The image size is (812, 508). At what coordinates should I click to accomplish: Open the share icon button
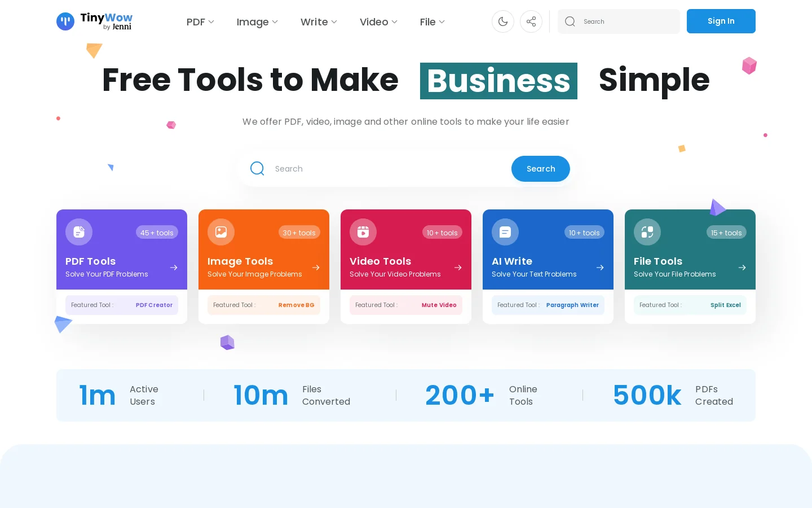531,21
